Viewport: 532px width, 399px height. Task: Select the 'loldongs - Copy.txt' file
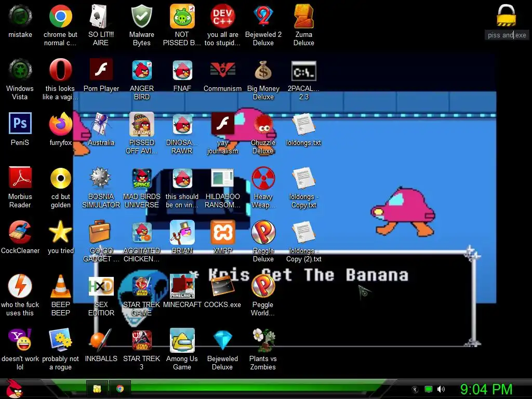click(303, 178)
